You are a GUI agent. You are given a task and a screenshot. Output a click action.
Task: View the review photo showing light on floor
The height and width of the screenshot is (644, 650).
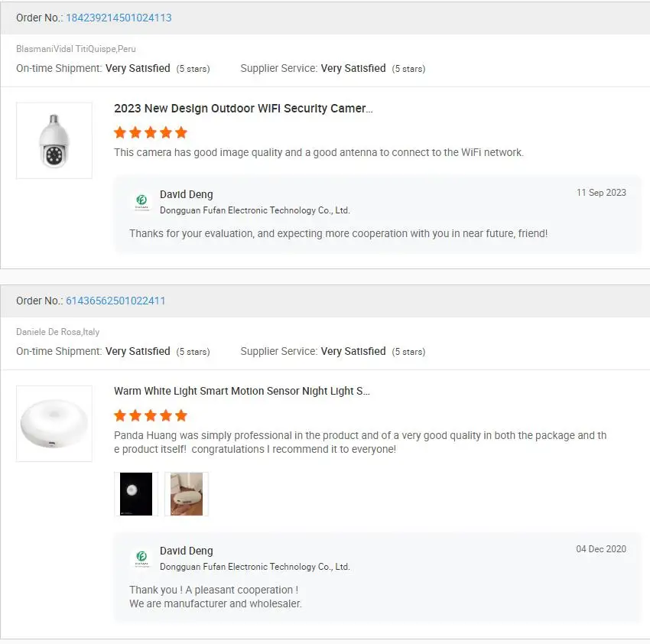point(187,494)
